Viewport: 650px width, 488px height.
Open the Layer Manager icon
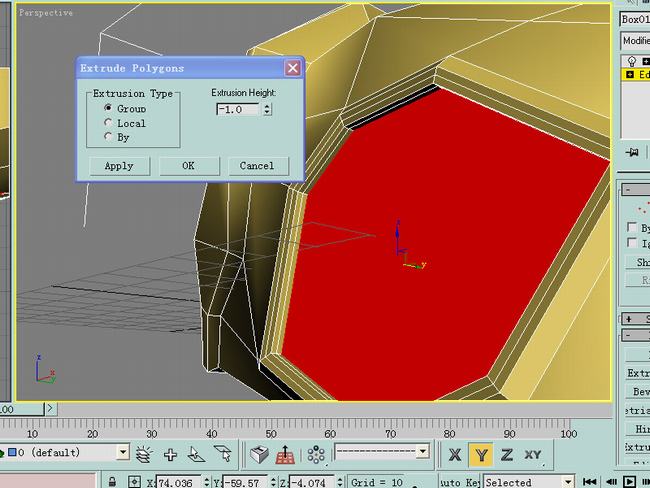pos(144,454)
